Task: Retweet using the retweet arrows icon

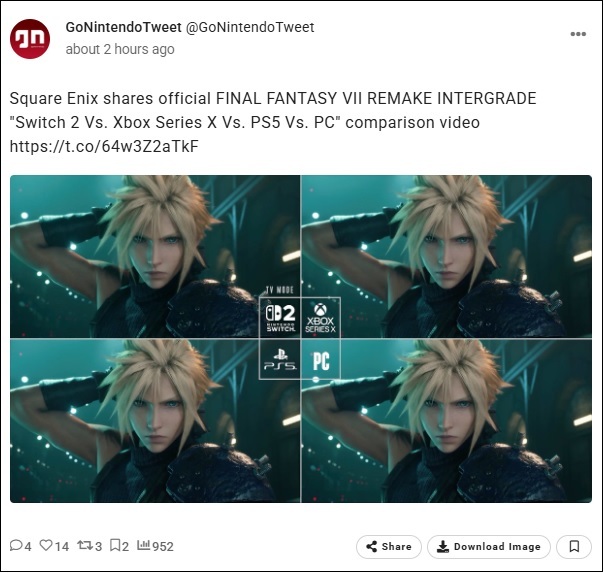Action: tap(84, 545)
